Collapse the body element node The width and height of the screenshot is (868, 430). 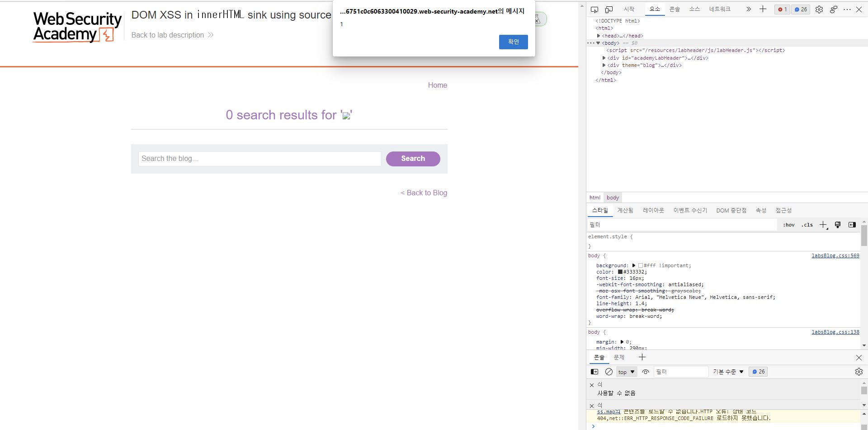point(598,43)
